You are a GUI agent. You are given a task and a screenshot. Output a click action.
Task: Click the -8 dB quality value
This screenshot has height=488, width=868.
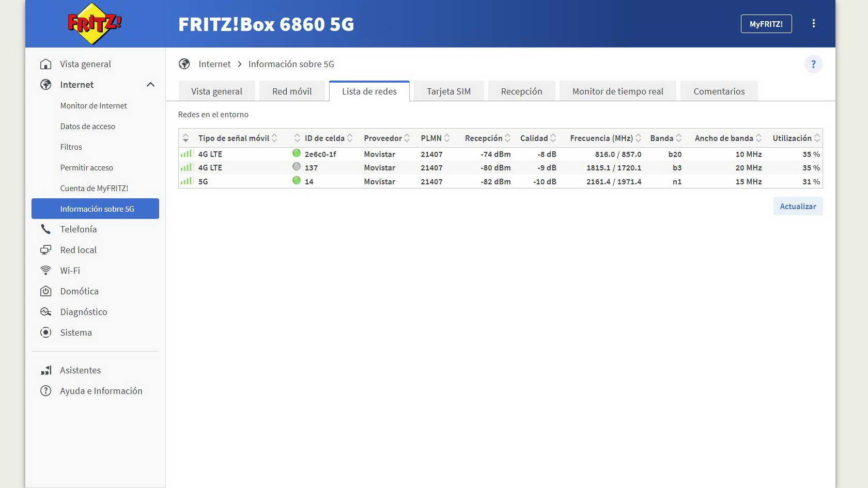547,154
